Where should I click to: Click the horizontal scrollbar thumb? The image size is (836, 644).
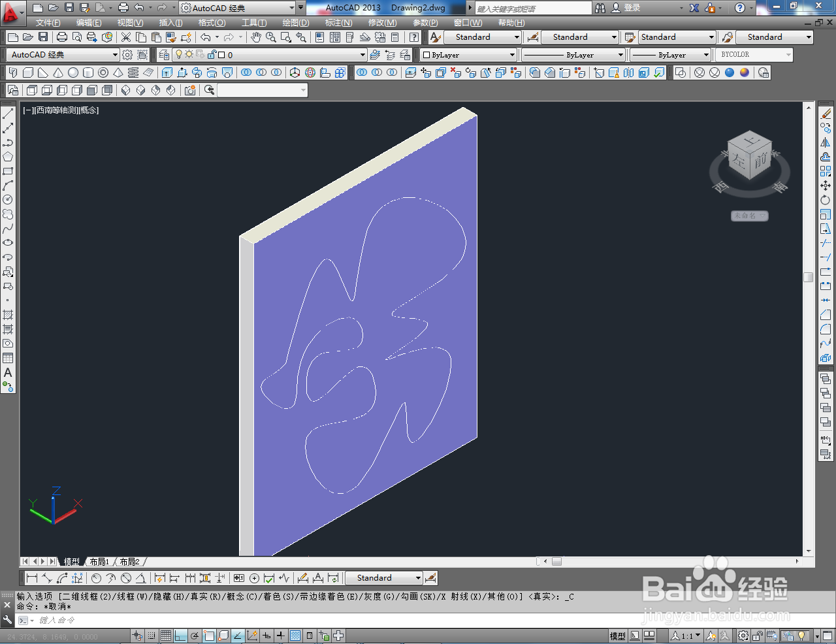[x=556, y=561]
